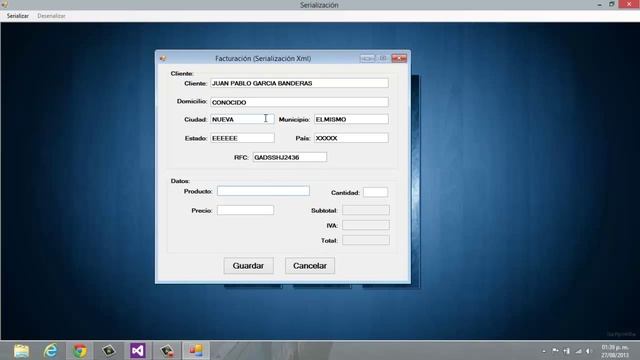This screenshot has width=640, height=360.
Task: Click the Total result field
Action: tap(366, 240)
